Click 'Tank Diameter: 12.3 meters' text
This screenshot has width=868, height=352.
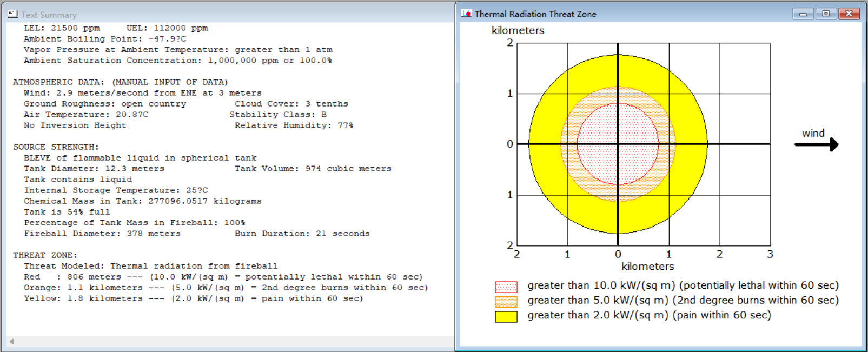pos(94,169)
